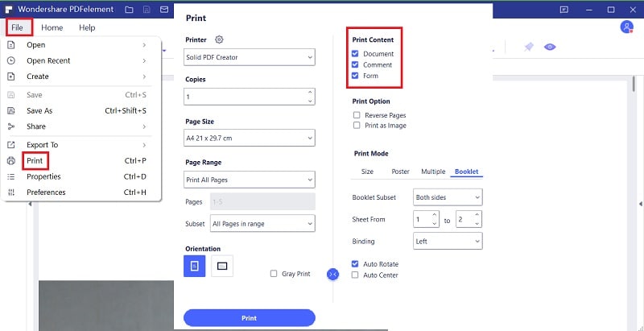The height and width of the screenshot is (331, 644).
Task: Uncheck the Form checkbox
Action: [355, 76]
